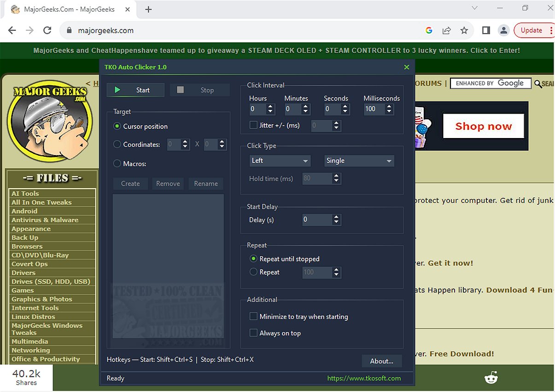Click the Milliseconds value field
This screenshot has height=392, width=555.
[374, 109]
